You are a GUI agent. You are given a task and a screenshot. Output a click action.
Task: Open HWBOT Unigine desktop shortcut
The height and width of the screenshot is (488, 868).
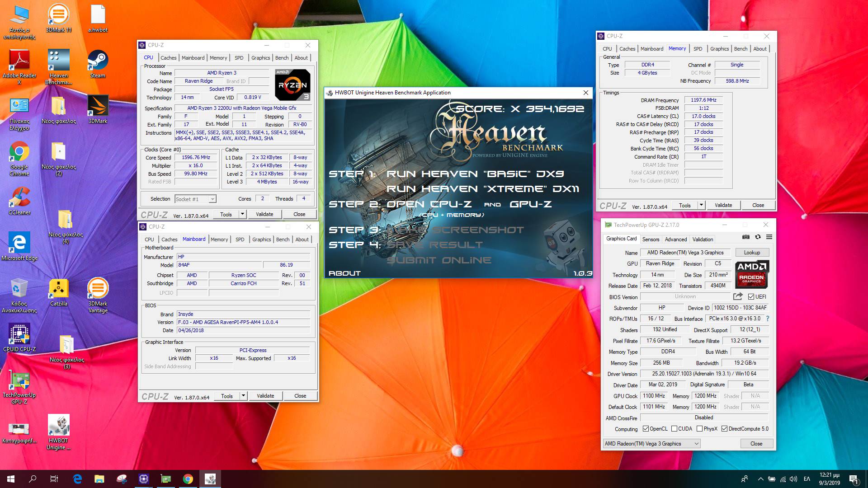[58, 432]
